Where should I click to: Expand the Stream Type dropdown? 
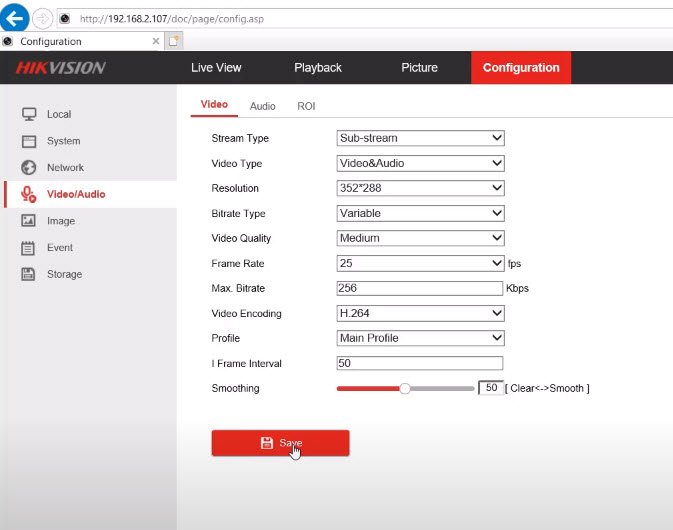[420, 138]
